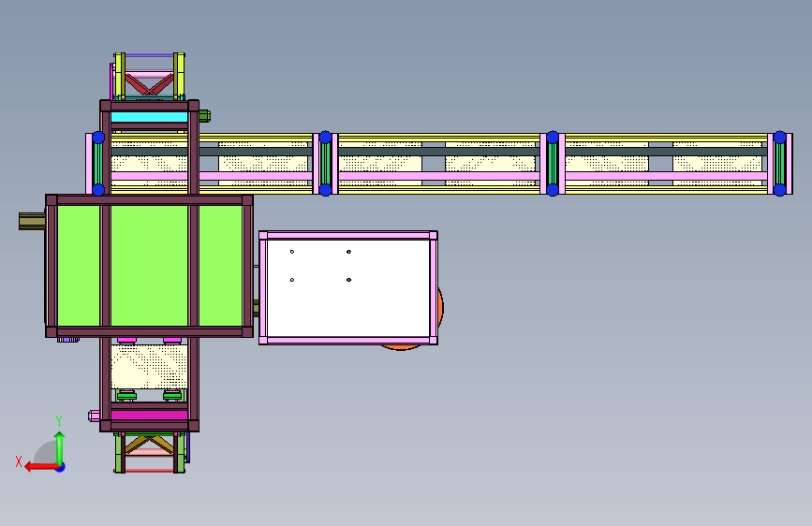
Task: Select the orange disc behind the white panel
Action: [x=440, y=308]
